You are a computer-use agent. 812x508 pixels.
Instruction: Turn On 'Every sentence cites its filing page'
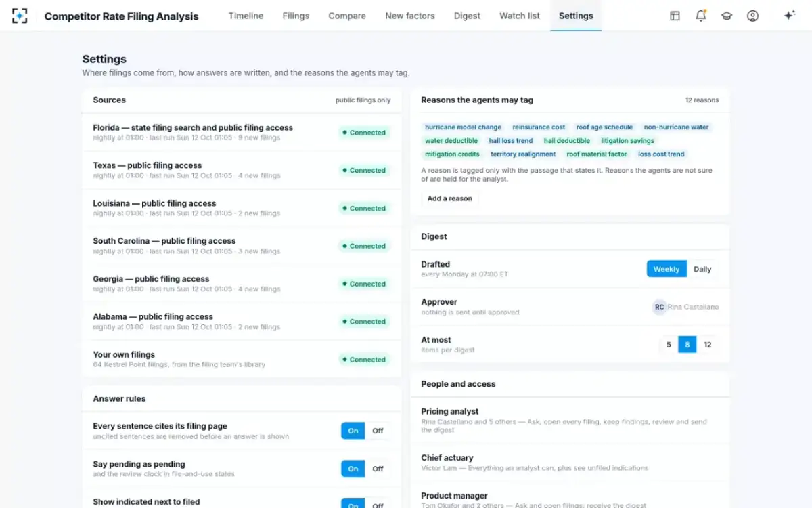click(x=353, y=431)
